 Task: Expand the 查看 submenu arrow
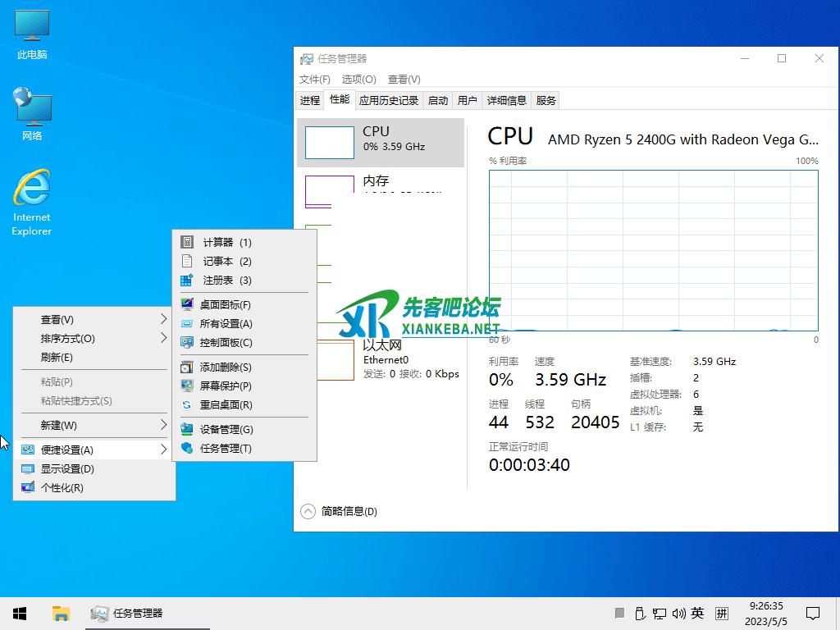[x=163, y=319]
